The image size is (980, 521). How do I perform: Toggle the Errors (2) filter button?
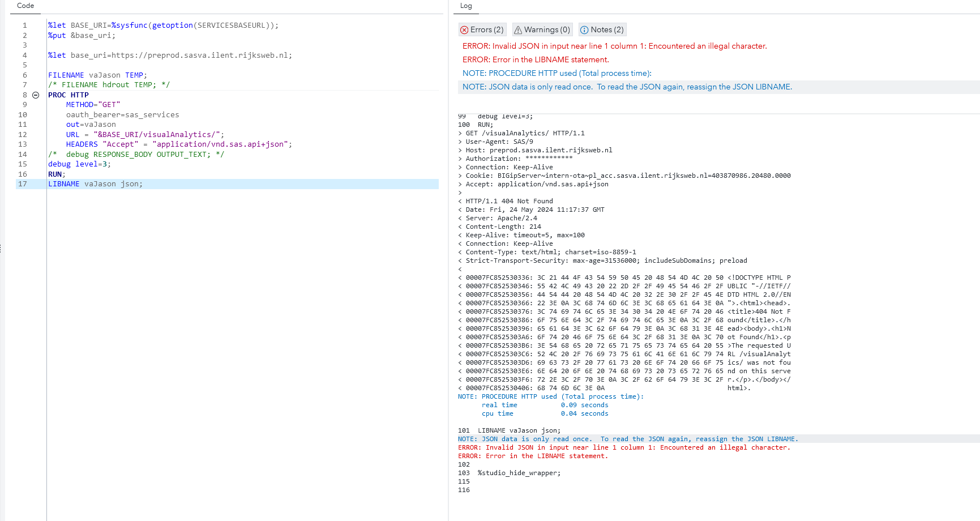(x=482, y=29)
